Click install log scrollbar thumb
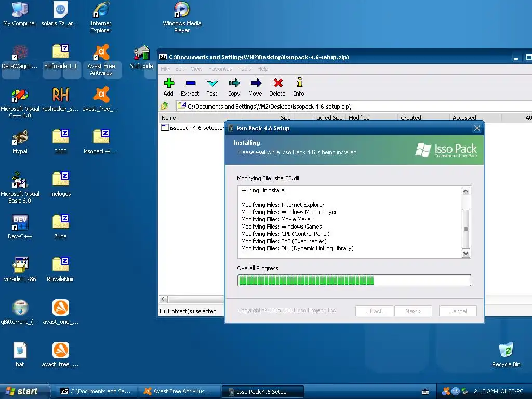Screen dimensions: 532x399 pyautogui.click(x=466, y=229)
